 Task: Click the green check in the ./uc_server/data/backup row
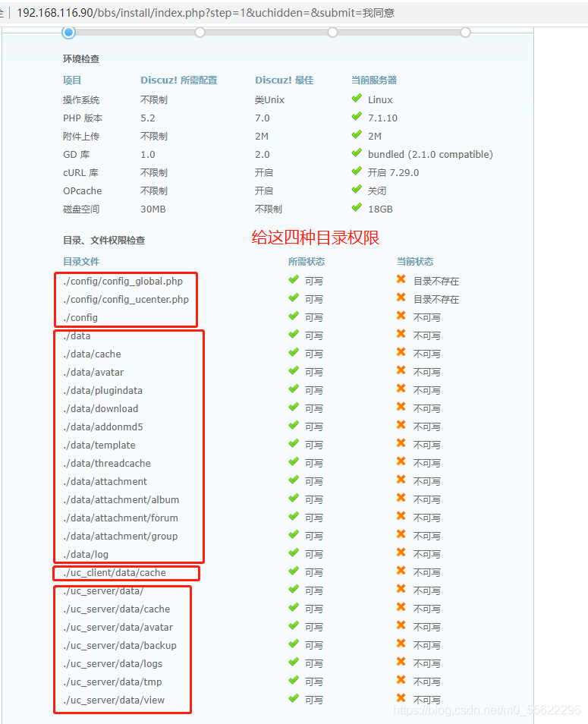[294, 644]
